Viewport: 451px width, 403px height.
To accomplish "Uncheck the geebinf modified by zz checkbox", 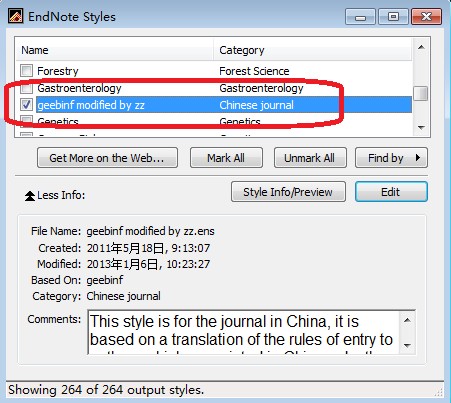I will (26, 105).
